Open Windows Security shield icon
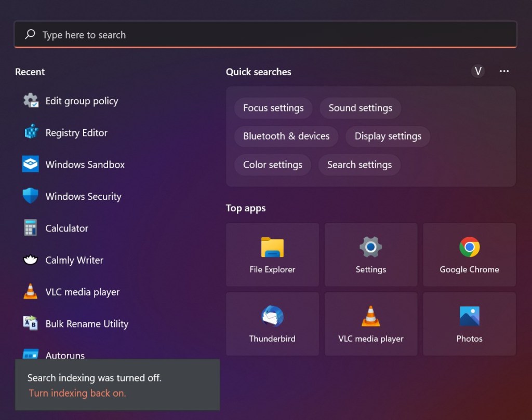 point(31,196)
